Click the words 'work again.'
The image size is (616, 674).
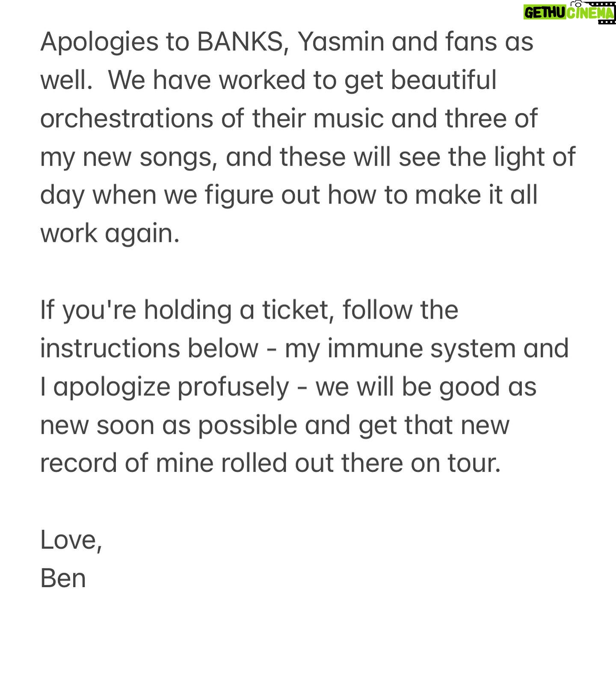coord(110,234)
